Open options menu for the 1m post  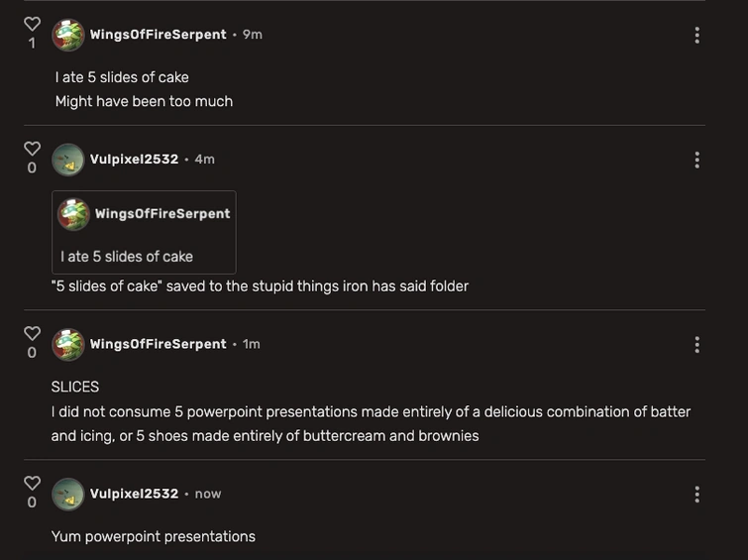pyautogui.click(x=696, y=344)
